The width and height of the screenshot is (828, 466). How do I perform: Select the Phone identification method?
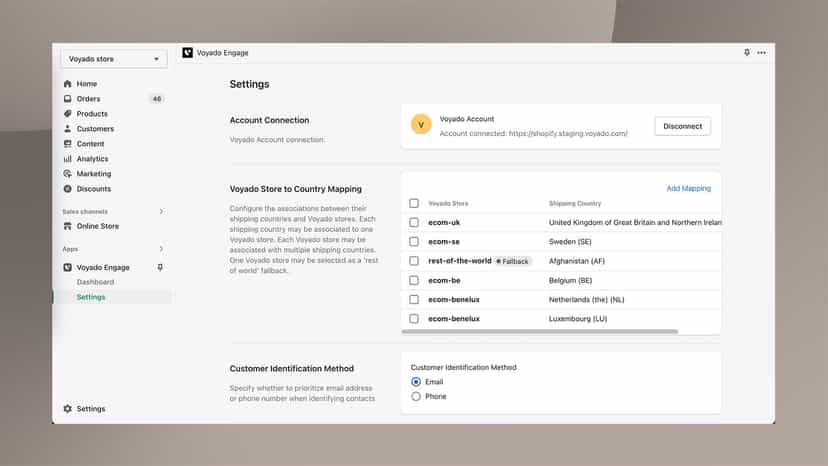tap(416, 396)
